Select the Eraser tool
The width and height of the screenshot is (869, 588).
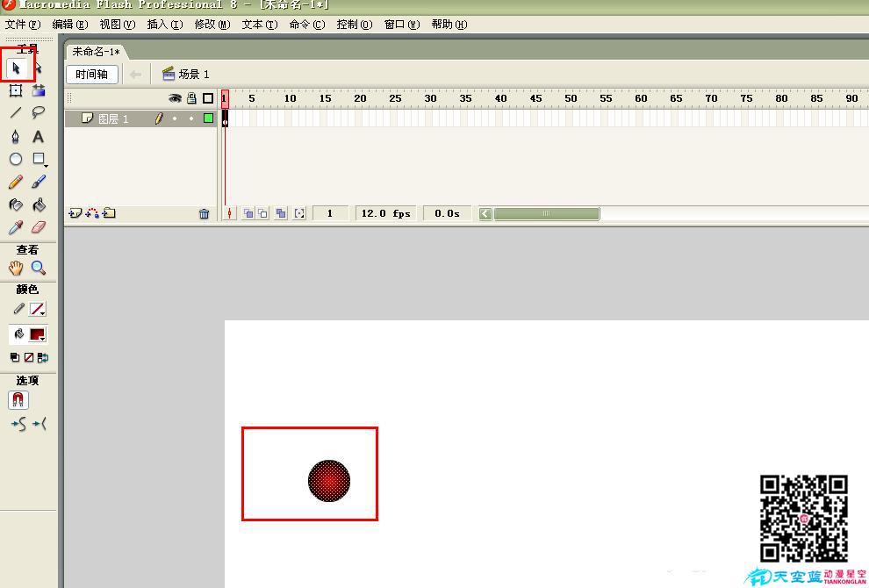tap(39, 227)
